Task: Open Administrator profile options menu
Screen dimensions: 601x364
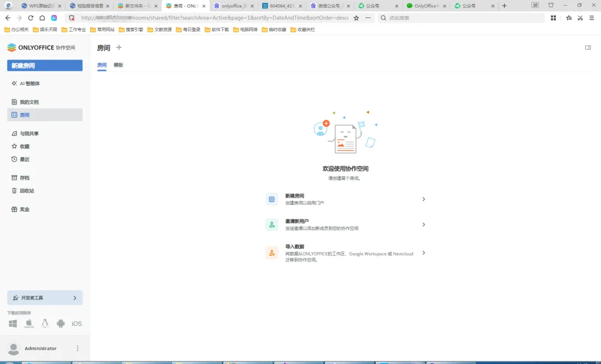Action: click(x=77, y=348)
